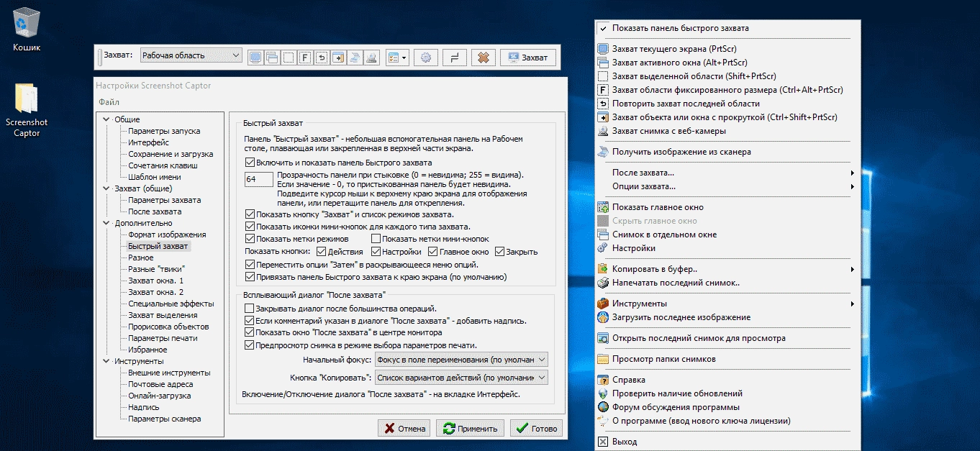Select Параметры сканера in the tree
The height and width of the screenshot is (451, 980).
pyautogui.click(x=164, y=419)
